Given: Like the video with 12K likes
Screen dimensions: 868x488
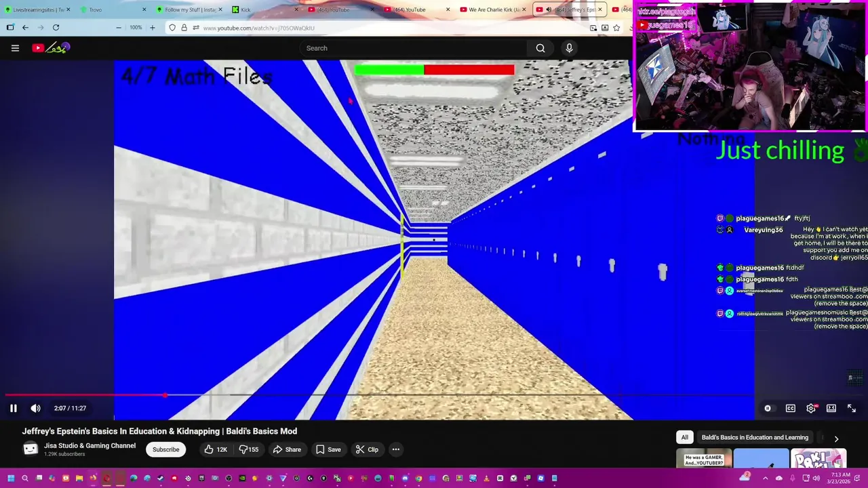Looking at the screenshot, I should [x=216, y=449].
